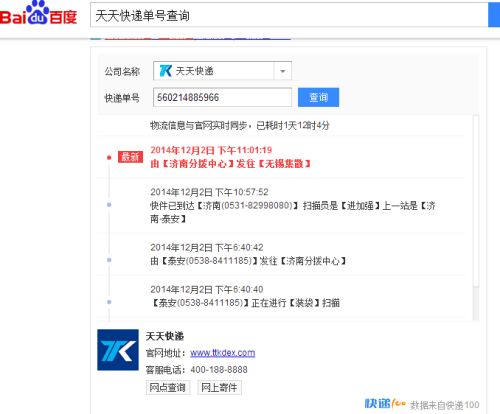
Task: Select the timeline dot for 下午6:40:40 entry
Action: click(109, 302)
